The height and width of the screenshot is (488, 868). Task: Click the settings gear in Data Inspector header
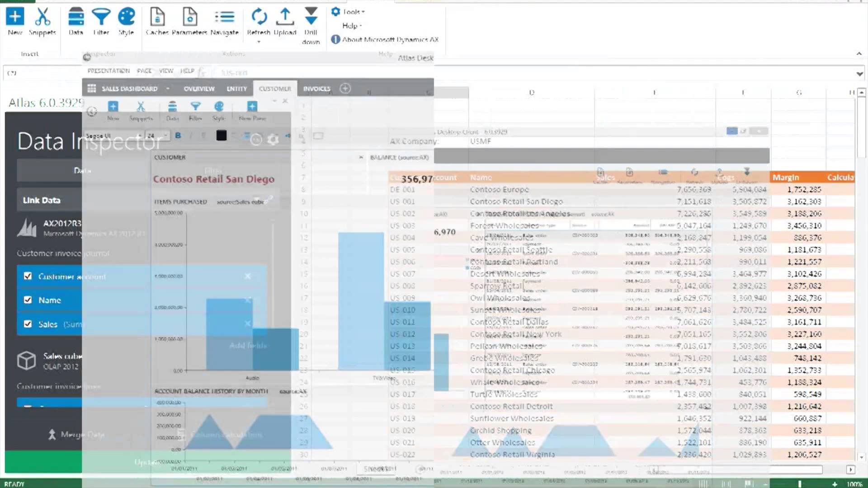coord(273,140)
